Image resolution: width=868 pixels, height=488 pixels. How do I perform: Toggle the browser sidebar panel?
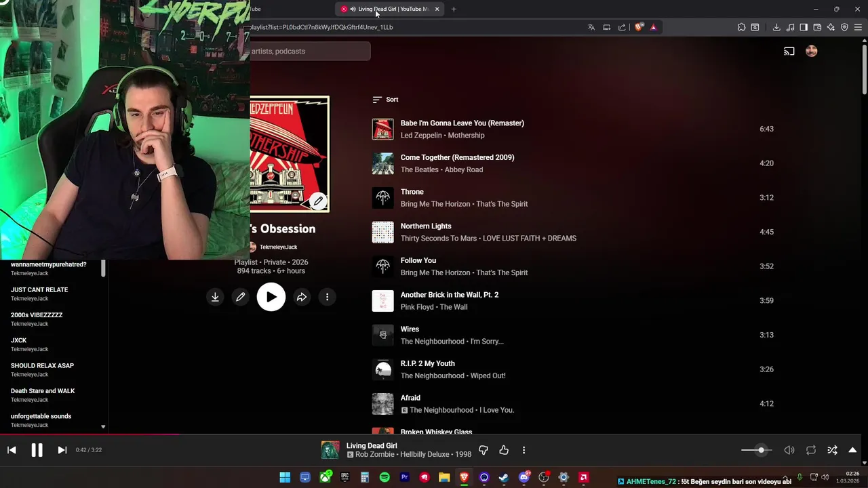click(x=804, y=27)
